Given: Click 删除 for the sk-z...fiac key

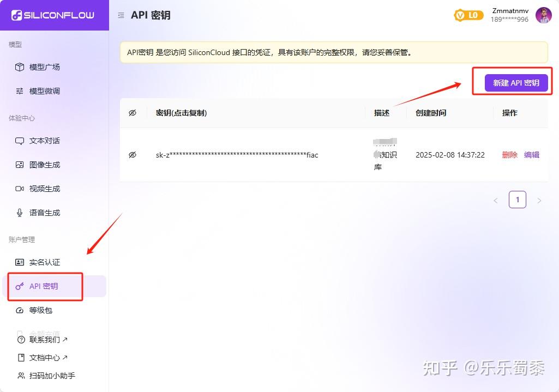Looking at the screenshot, I should click(x=509, y=155).
